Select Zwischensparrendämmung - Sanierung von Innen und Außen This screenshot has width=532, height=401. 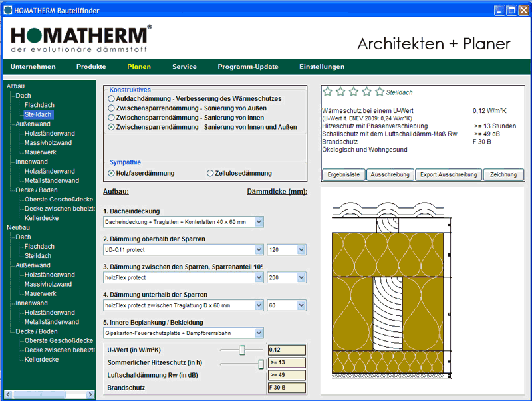click(111, 127)
